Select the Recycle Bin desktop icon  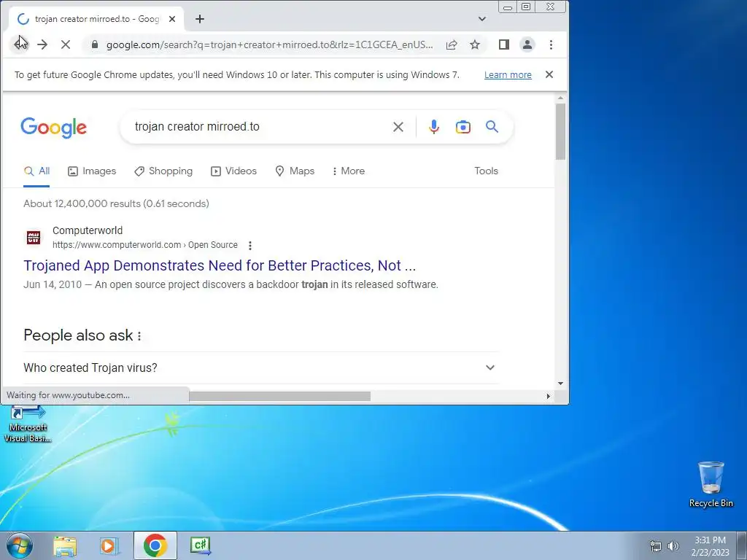tap(711, 484)
